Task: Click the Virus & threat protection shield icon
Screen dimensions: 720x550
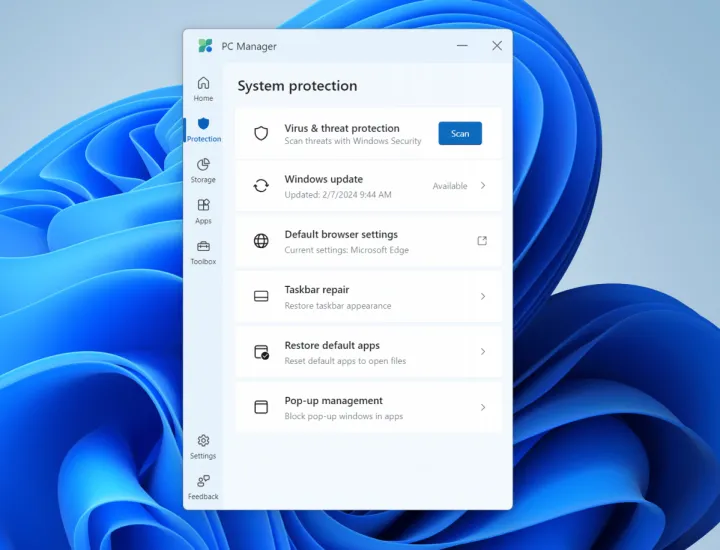Action: 261,134
